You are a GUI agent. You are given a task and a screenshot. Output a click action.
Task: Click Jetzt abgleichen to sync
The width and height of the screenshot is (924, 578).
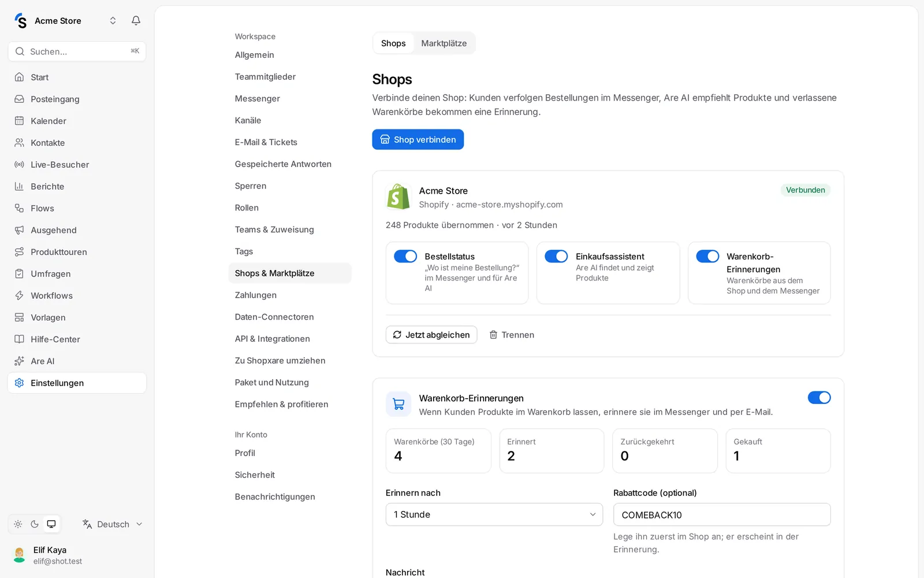click(431, 335)
